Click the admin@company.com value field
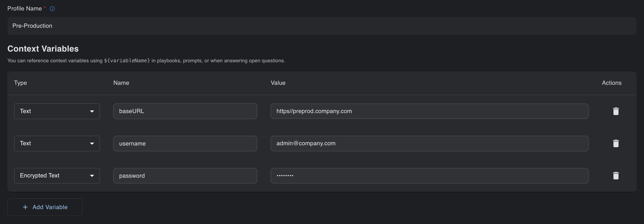This screenshot has height=224, width=644. coord(429,143)
